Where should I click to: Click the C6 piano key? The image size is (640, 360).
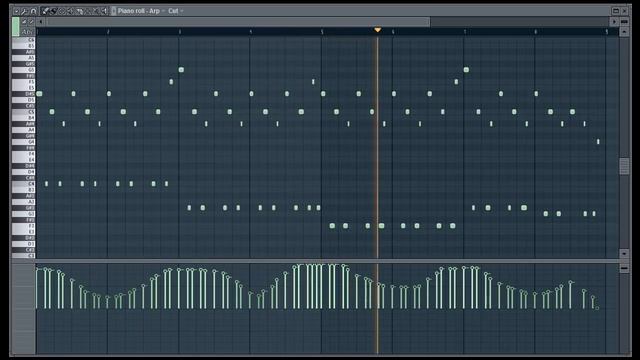tap(23, 40)
